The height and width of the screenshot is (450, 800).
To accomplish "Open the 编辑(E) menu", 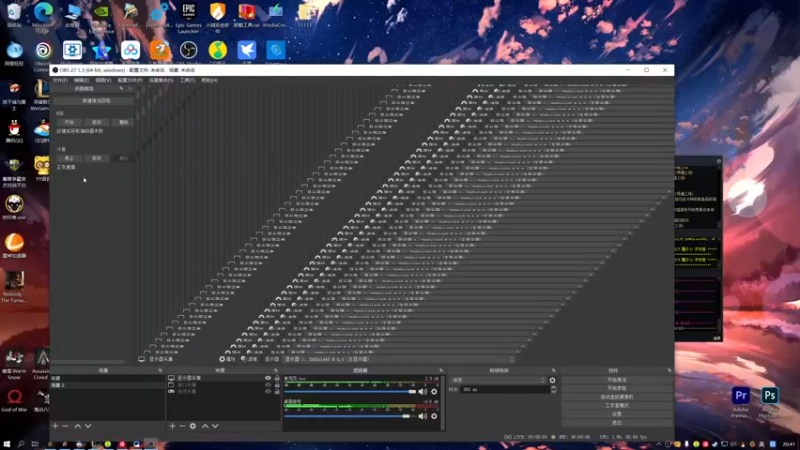I will pos(81,81).
